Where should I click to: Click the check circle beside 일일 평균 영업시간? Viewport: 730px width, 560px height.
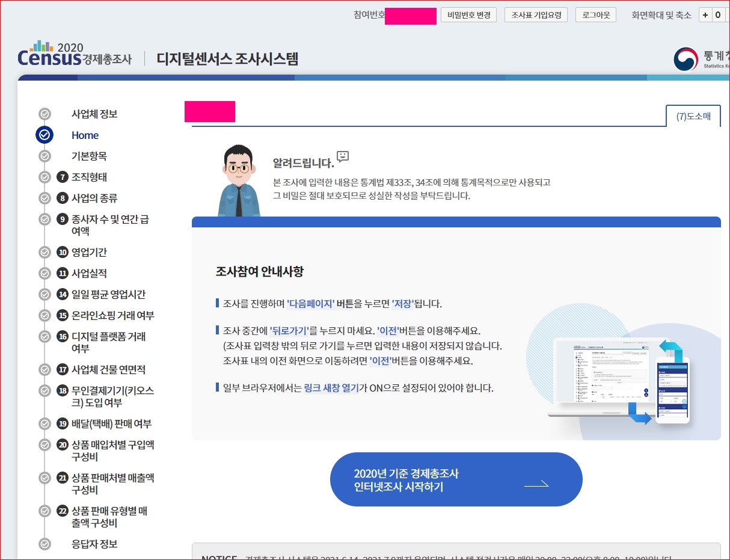tap(44, 295)
